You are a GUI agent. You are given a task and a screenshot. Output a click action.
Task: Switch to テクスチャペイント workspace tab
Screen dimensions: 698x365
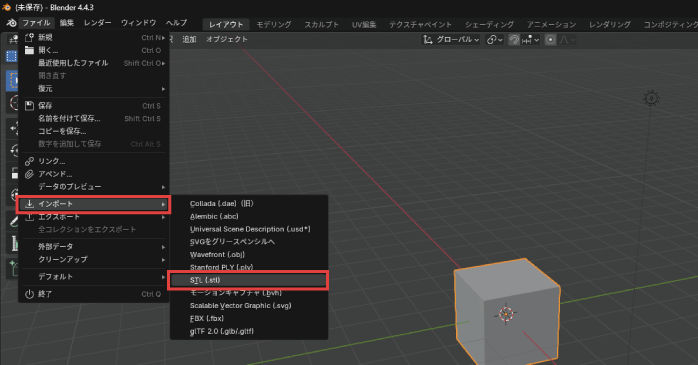point(420,24)
